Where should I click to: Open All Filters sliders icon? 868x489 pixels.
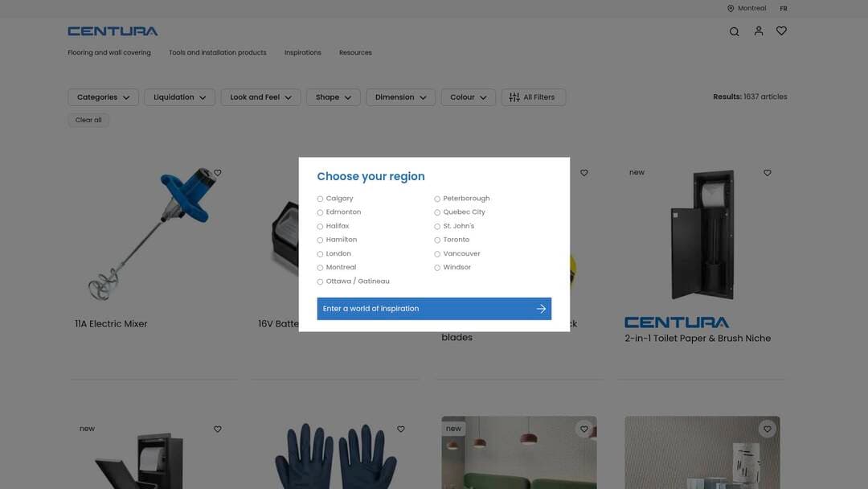click(x=514, y=97)
